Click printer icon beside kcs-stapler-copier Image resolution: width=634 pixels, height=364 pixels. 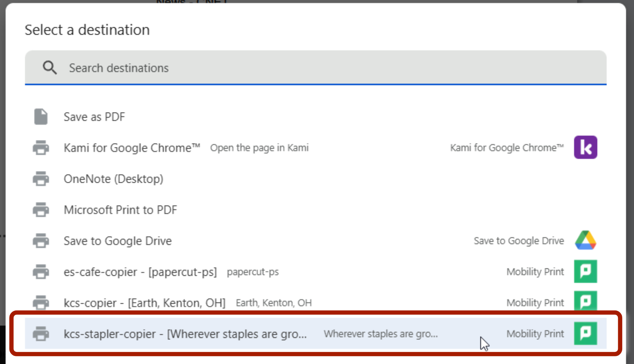[41, 334]
